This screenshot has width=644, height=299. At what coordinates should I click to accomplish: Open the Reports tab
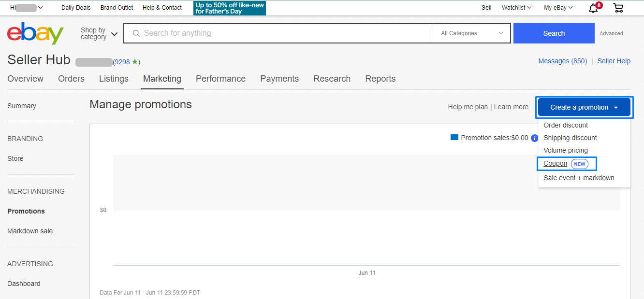380,79
